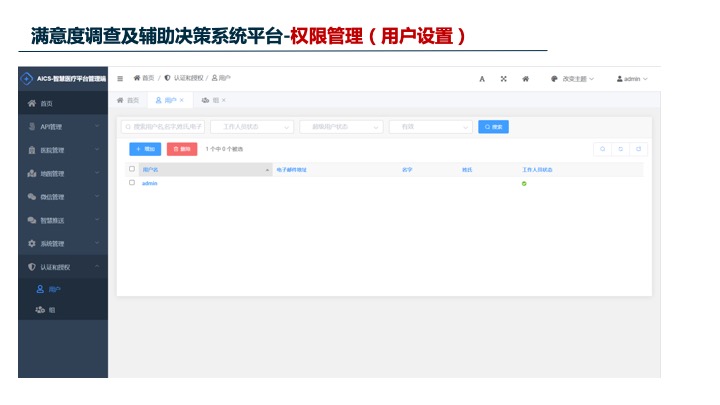Viewport: 720px width, 405px height.
Task: Click the blue 增加 add button
Action: pos(145,149)
